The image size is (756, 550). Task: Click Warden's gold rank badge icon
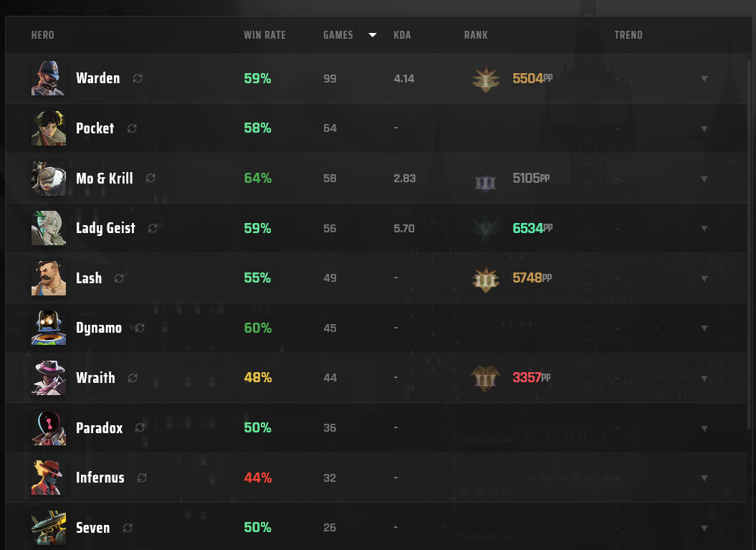tap(486, 79)
